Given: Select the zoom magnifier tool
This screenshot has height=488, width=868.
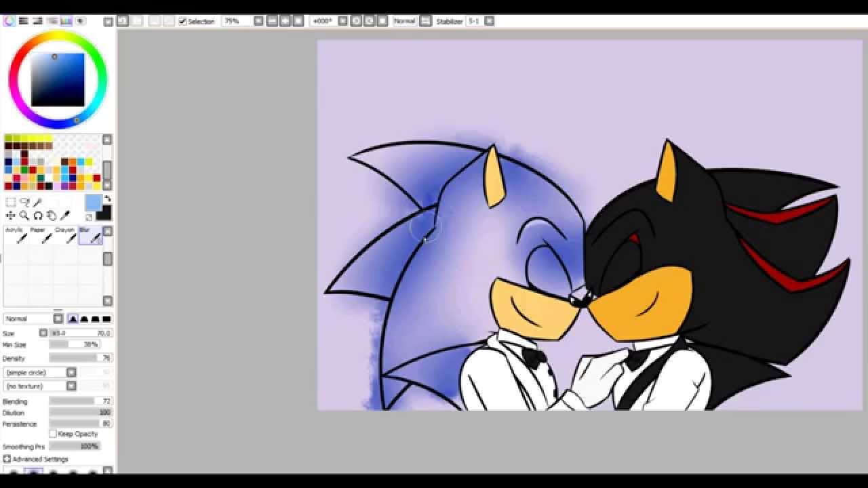Looking at the screenshot, I should tap(24, 216).
